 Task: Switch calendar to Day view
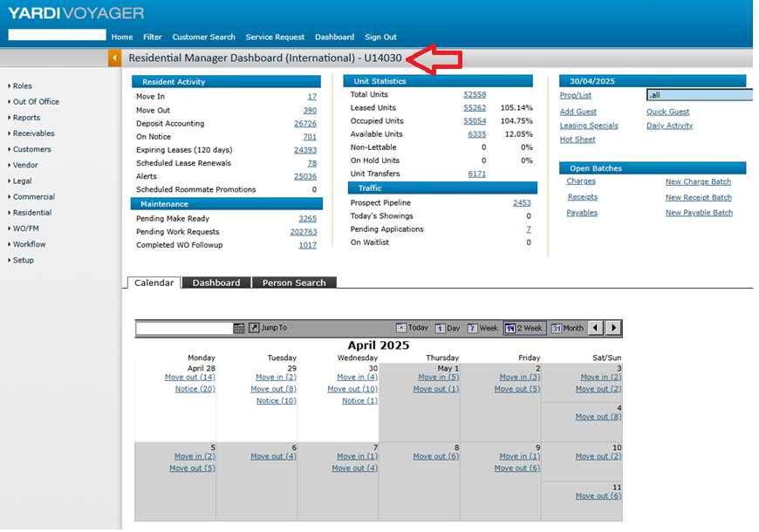point(448,328)
